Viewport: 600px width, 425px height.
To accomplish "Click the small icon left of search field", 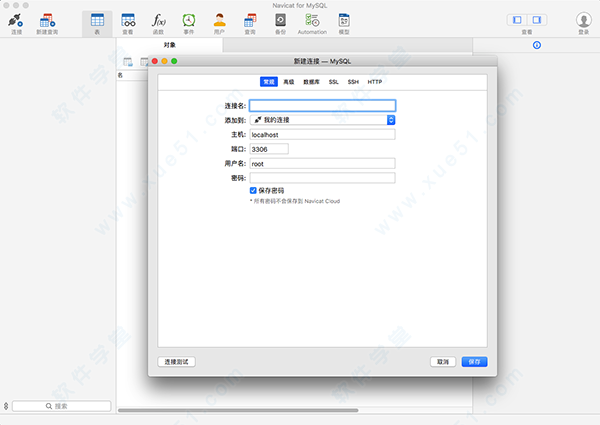I will pos(6,406).
